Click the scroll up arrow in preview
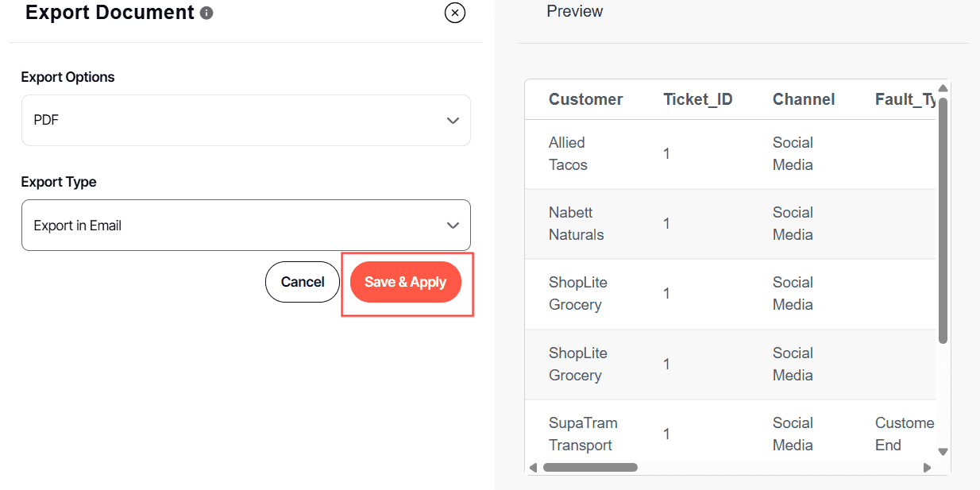 click(943, 88)
